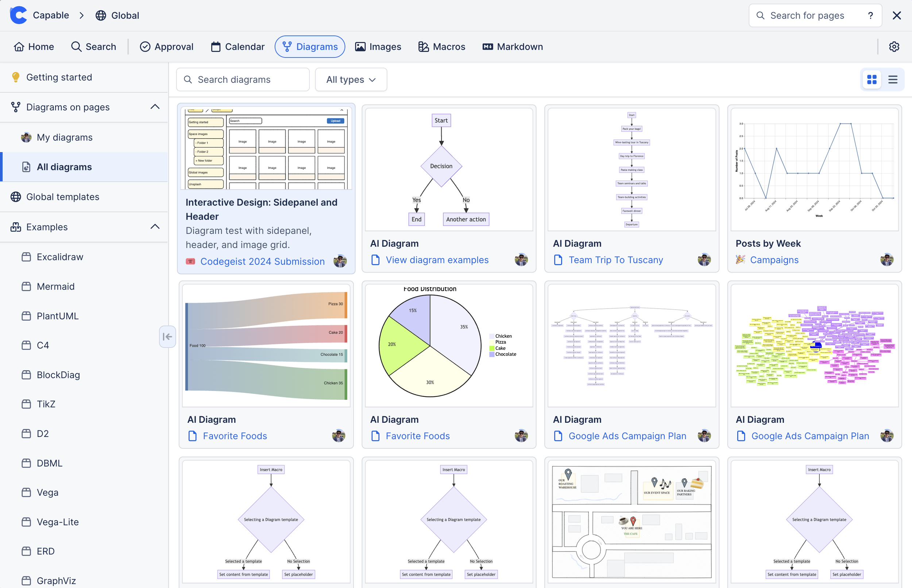Switch to grid view
Screen dimensions: 912x588
pos(872,80)
